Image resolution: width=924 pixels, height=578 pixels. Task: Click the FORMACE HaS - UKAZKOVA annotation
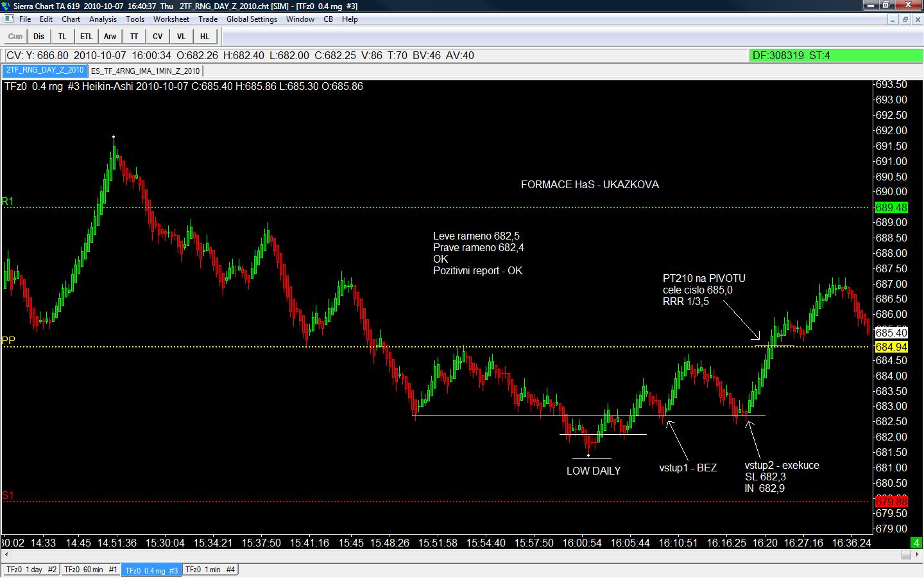[590, 184]
